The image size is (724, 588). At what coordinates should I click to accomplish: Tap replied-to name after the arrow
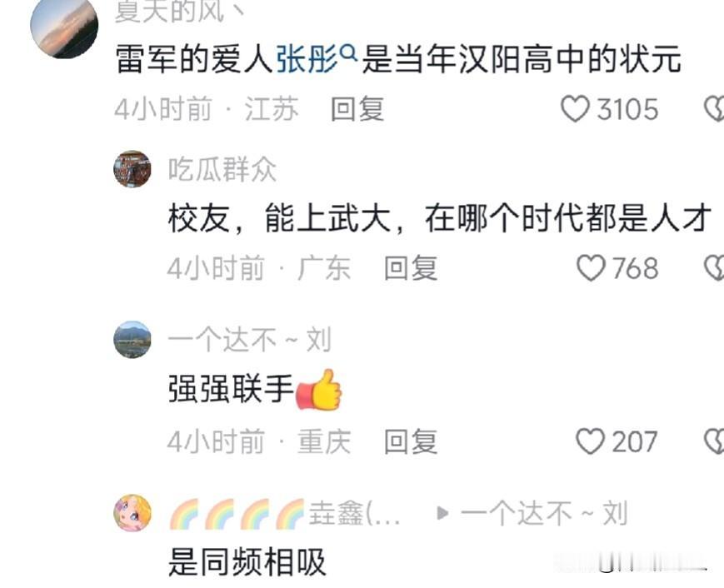(544, 513)
